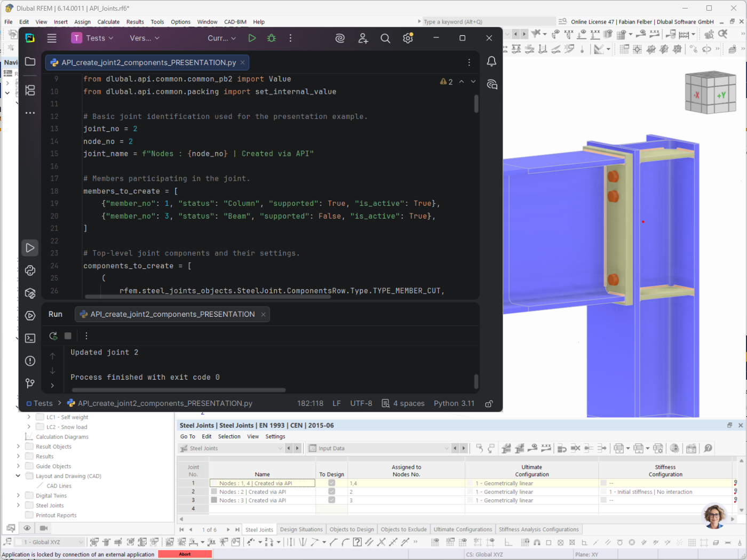This screenshot has height=560, width=747.
Task: Open PyCharm Project folder tool window
Action: click(x=30, y=61)
